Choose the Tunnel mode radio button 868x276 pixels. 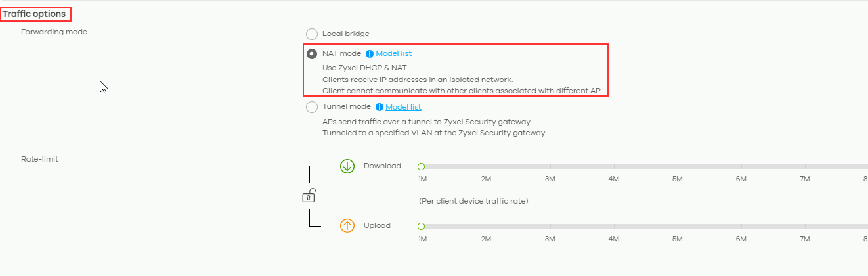312,107
